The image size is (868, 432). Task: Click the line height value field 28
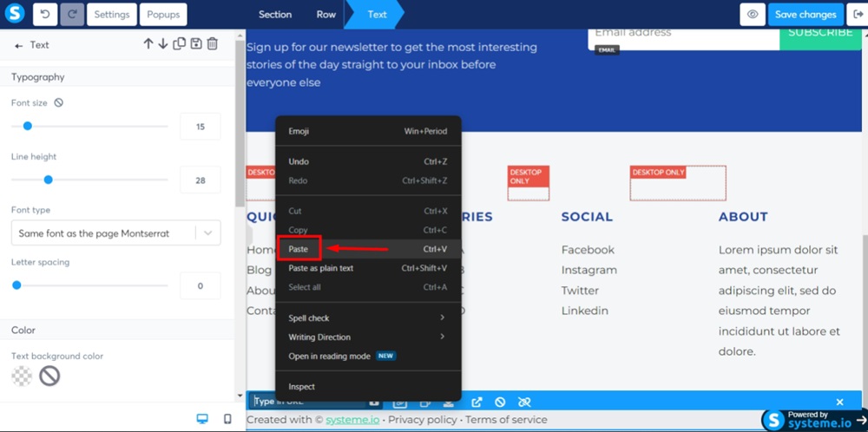(x=201, y=180)
